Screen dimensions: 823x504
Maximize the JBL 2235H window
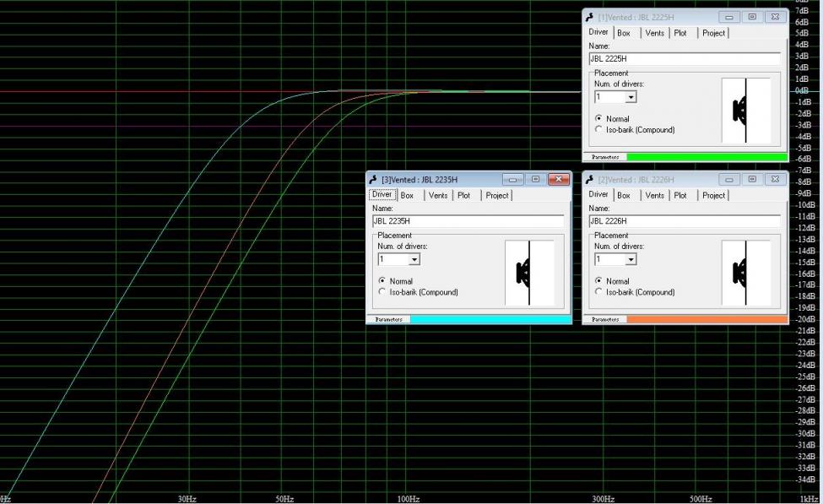[535, 180]
